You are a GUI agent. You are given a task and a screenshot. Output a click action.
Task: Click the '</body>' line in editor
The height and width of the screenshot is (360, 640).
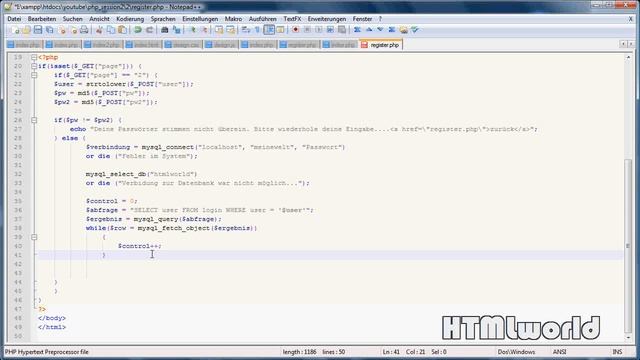click(52, 318)
